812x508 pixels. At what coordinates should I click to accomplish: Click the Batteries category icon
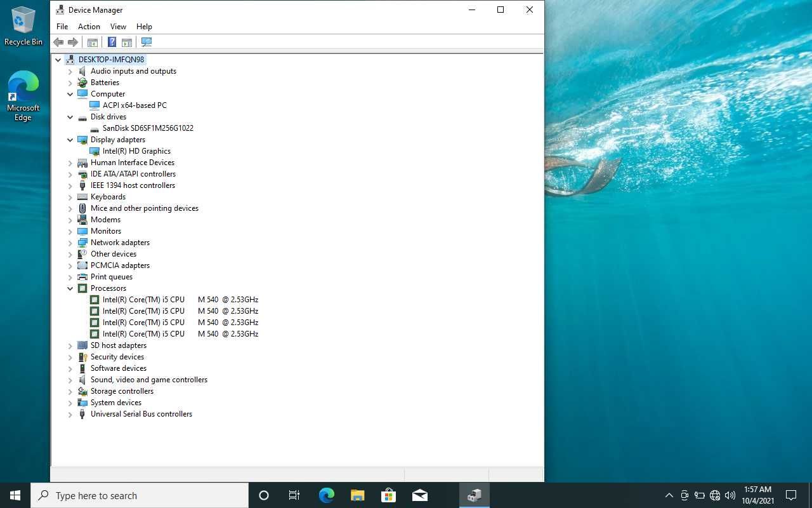[x=82, y=83]
